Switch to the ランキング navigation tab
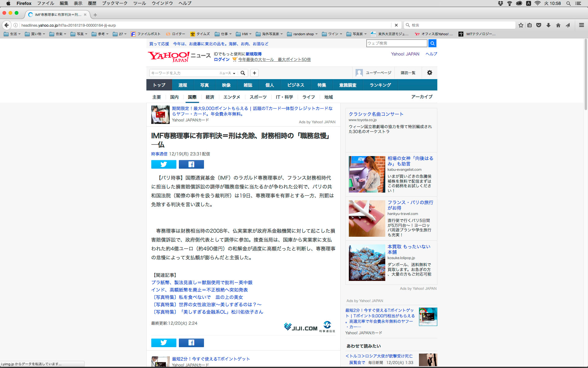Screen dimensions: 588x368 tap(380, 85)
